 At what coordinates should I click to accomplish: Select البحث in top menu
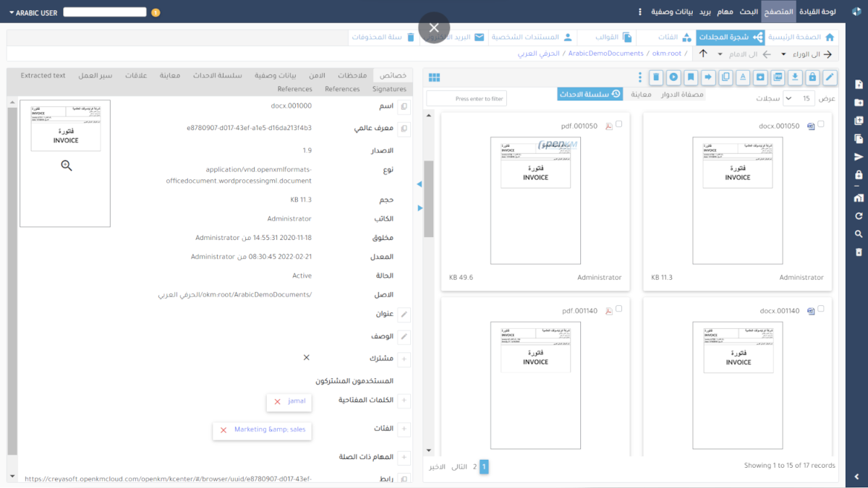(x=749, y=12)
